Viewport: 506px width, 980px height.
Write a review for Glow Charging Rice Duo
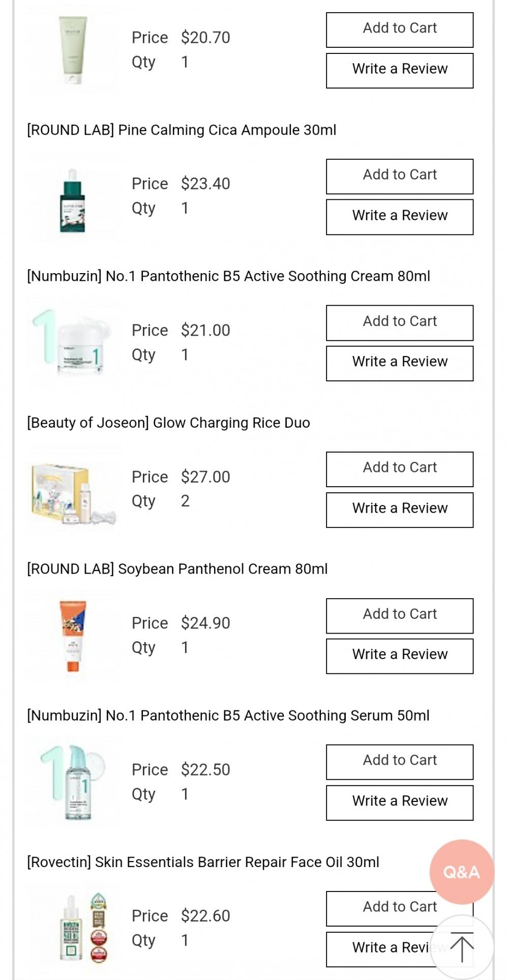[399, 510]
